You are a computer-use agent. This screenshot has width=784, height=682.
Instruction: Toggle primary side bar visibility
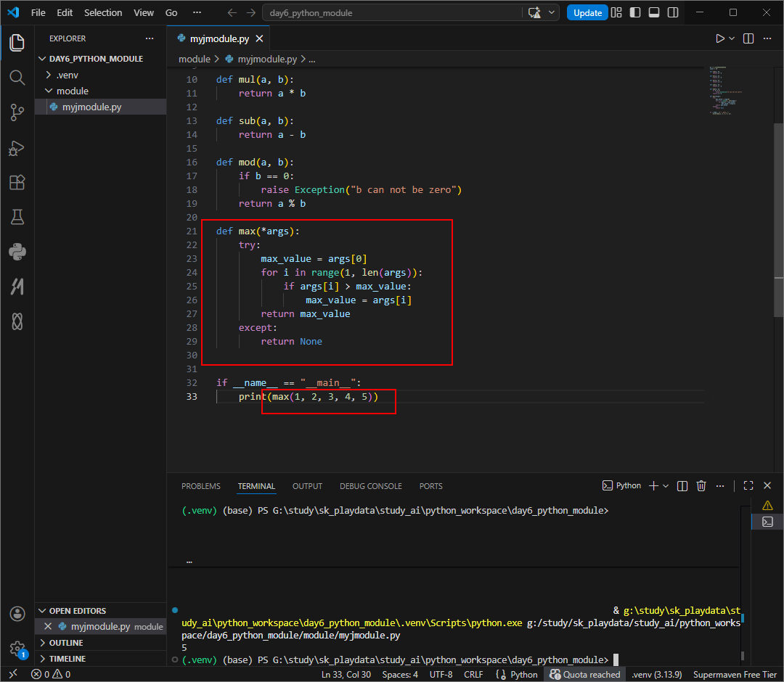[635, 12]
